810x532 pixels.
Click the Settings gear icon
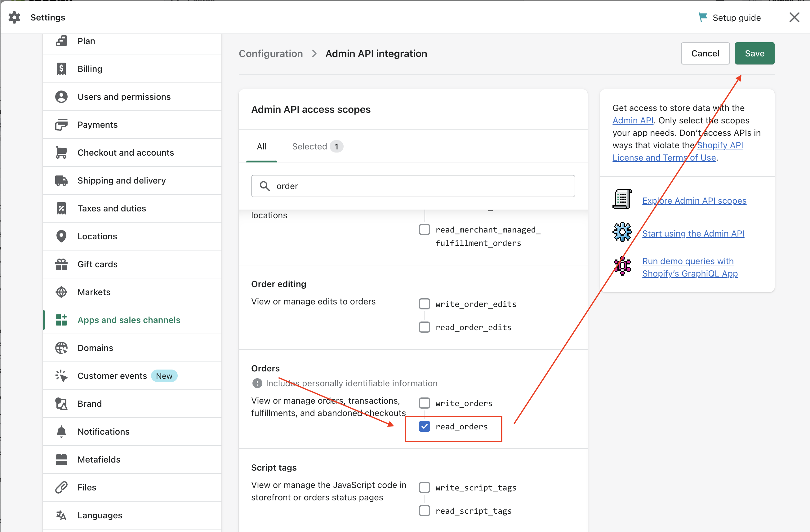14,17
